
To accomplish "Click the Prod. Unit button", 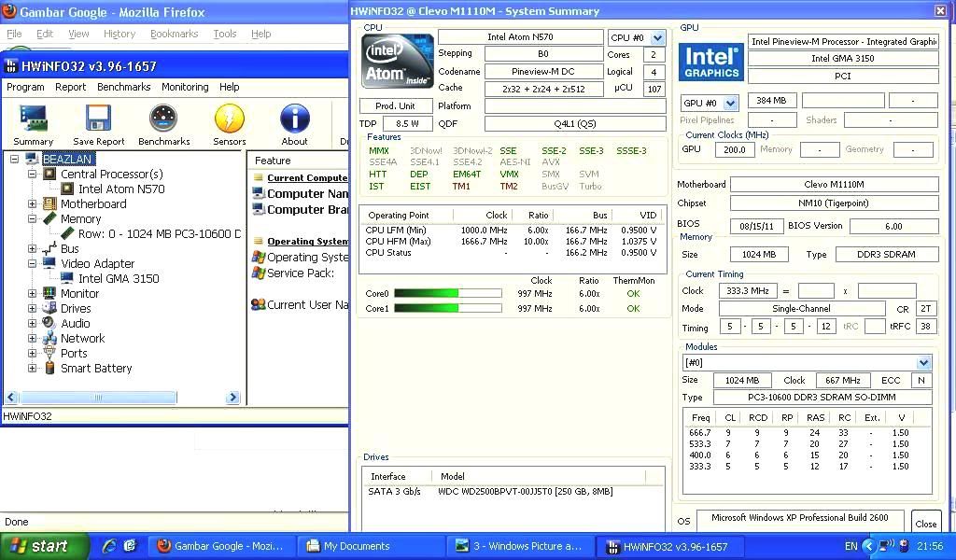I will [396, 106].
